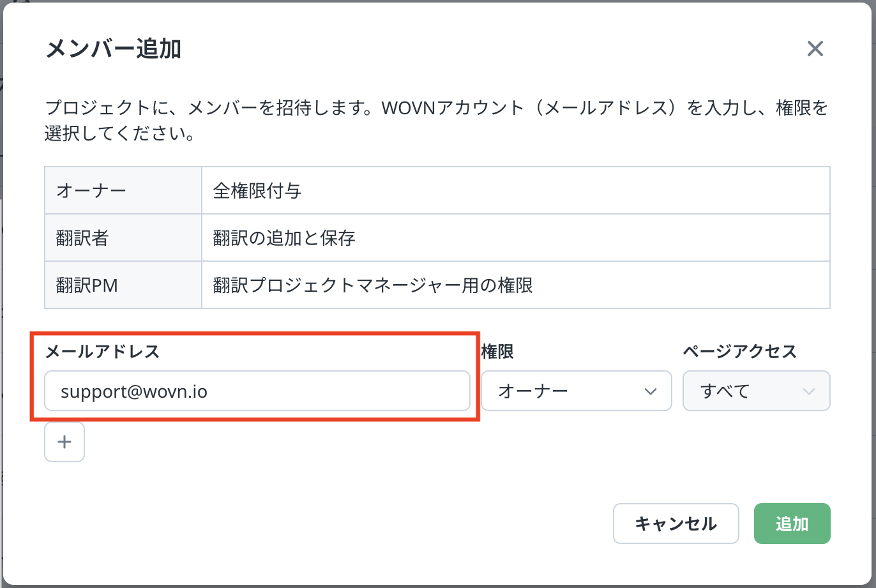Focus the email field containing support@wovn.io
The image size is (876, 588).
click(257, 391)
